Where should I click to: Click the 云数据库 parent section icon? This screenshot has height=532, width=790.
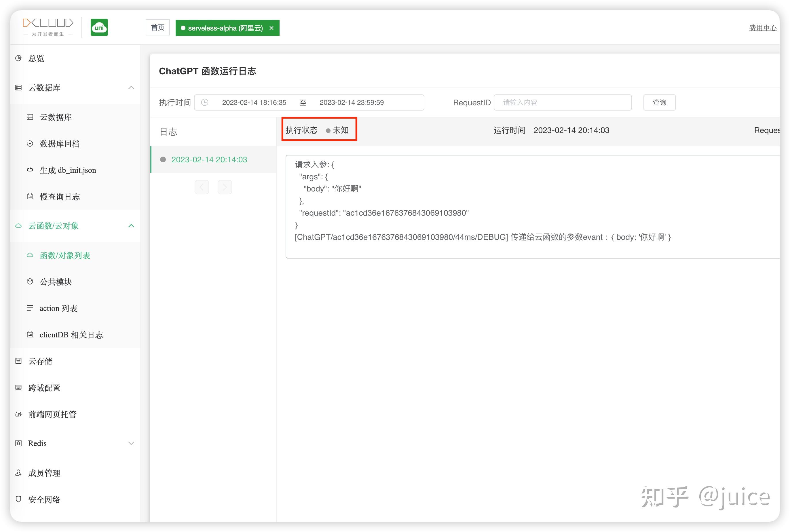click(x=19, y=88)
